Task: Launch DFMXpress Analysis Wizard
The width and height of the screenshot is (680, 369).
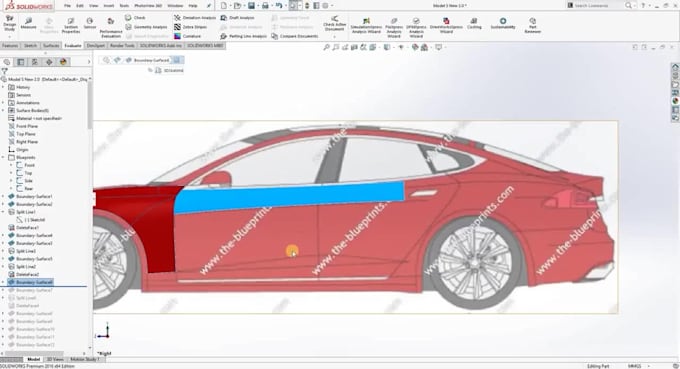Action: (416, 28)
